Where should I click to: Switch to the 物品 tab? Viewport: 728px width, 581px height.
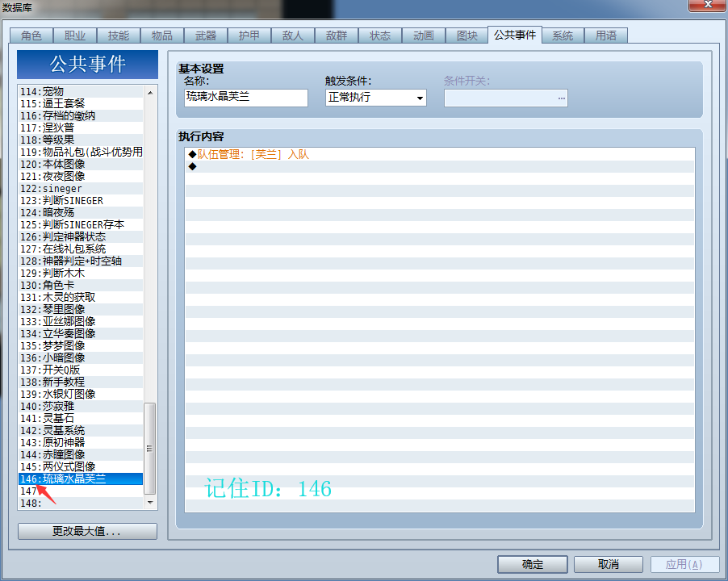(162, 36)
